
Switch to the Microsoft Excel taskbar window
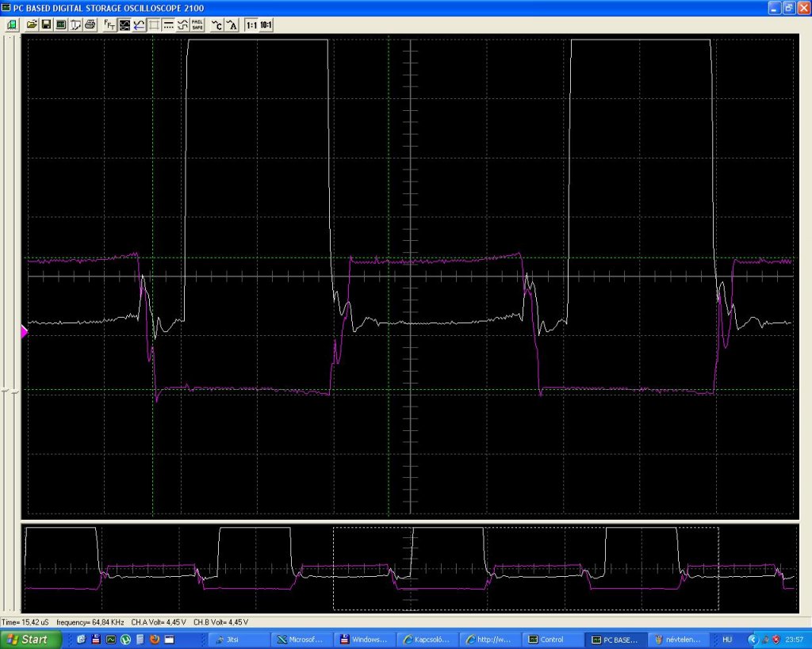click(x=302, y=639)
